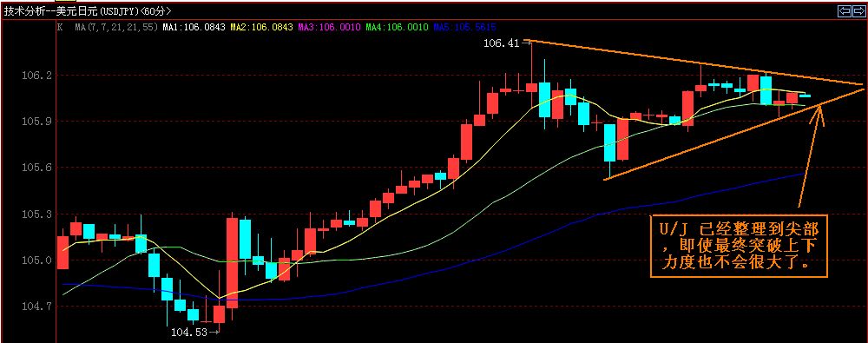Select the chart title 美元日元(USDJPY)<60分>
Screen dimensions: 868x343
(x=114, y=11)
